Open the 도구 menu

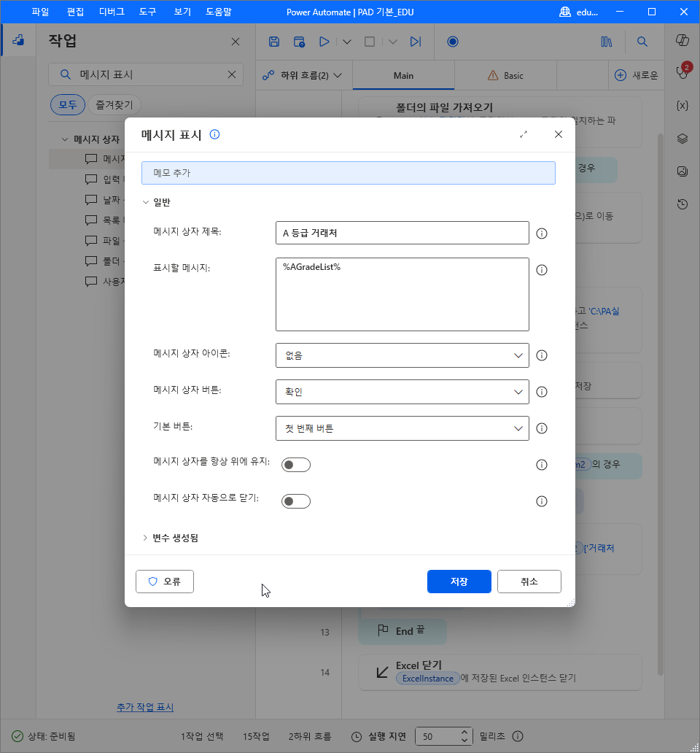[x=148, y=12]
